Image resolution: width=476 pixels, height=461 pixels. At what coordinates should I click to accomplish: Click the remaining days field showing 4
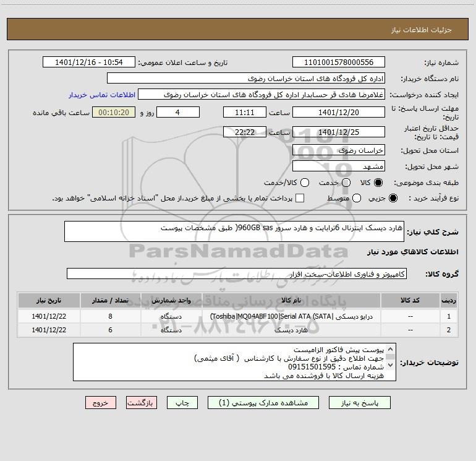178,112
